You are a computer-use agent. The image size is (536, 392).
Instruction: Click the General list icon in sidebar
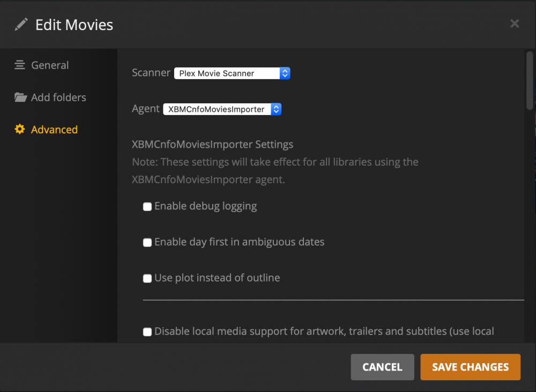click(20, 65)
